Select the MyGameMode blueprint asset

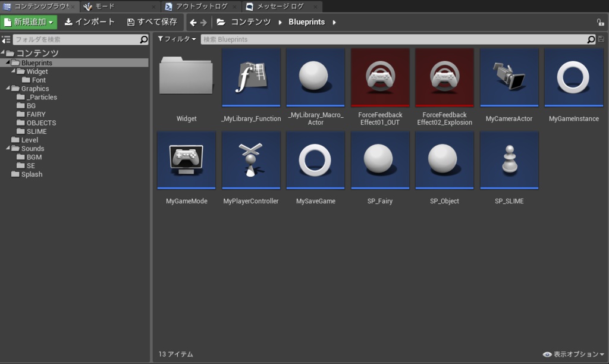click(x=187, y=161)
